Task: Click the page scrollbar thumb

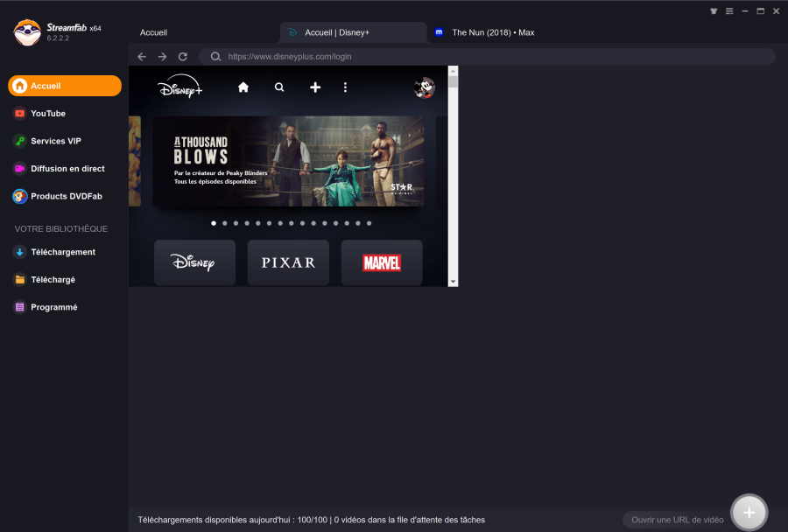Action: tap(453, 82)
